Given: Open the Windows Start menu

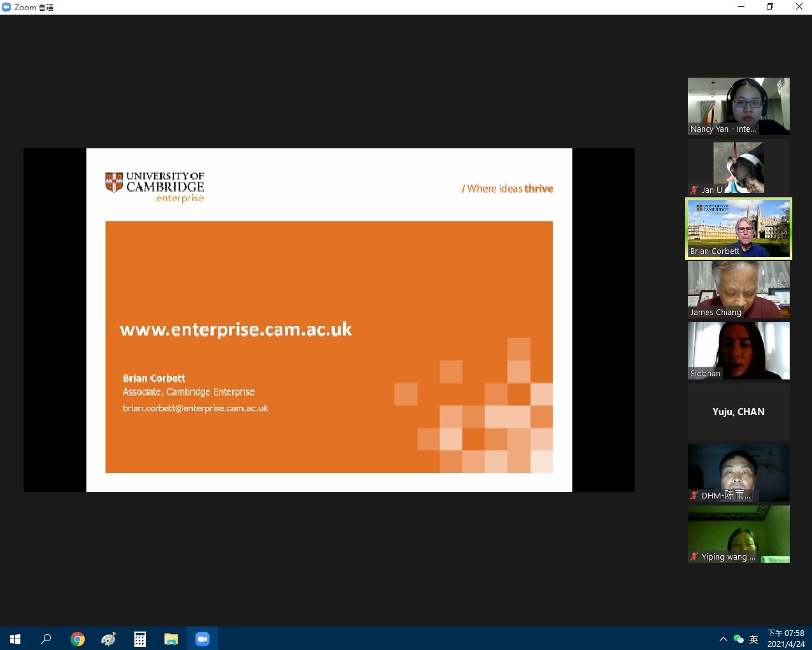Looking at the screenshot, I should (x=15, y=639).
